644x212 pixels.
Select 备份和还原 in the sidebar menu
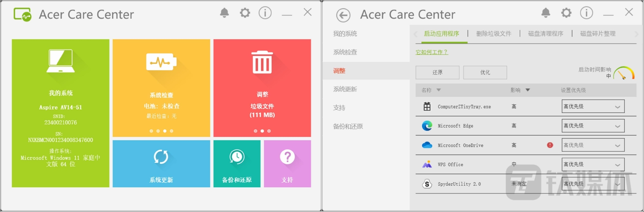click(x=348, y=126)
